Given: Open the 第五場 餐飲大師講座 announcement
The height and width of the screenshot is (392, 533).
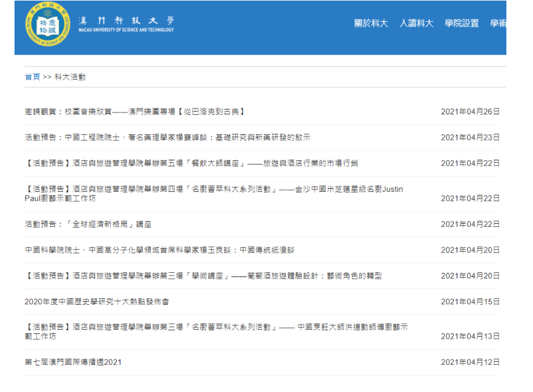Looking at the screenshot, I should (x=191, y=163).
